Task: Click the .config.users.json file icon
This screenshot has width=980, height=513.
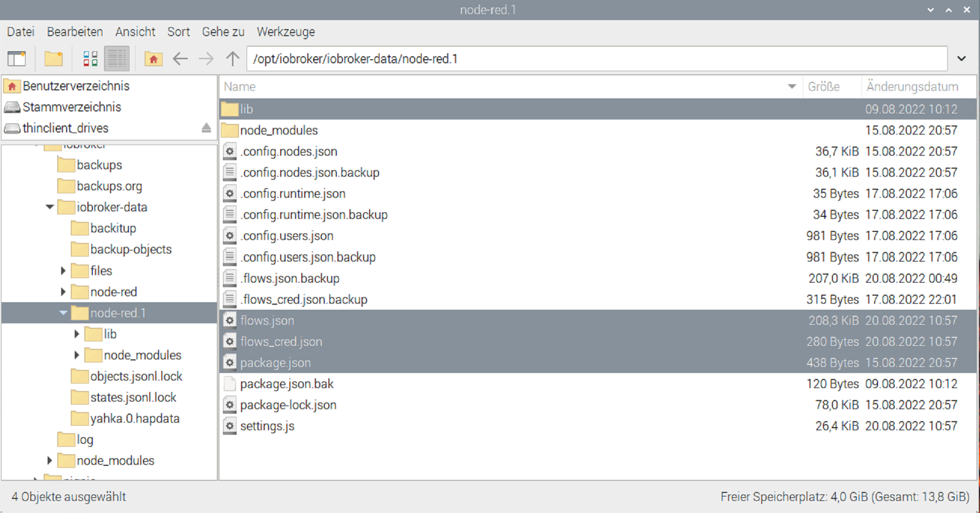Action: point(230,235)
